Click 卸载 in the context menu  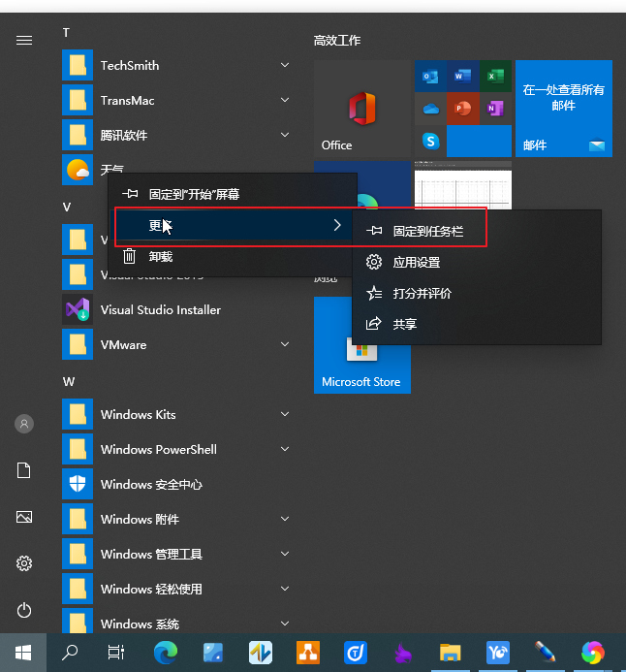161,257
